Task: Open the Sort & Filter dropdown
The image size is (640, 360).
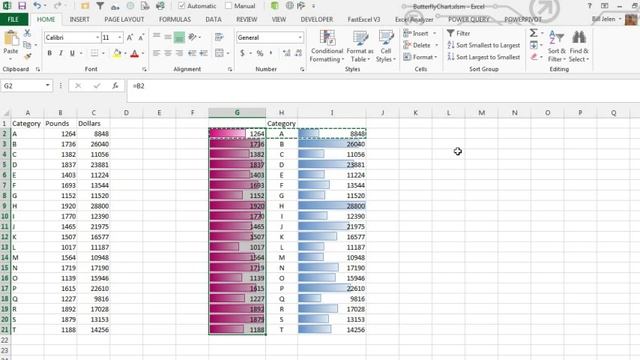Action: point(556,46)
